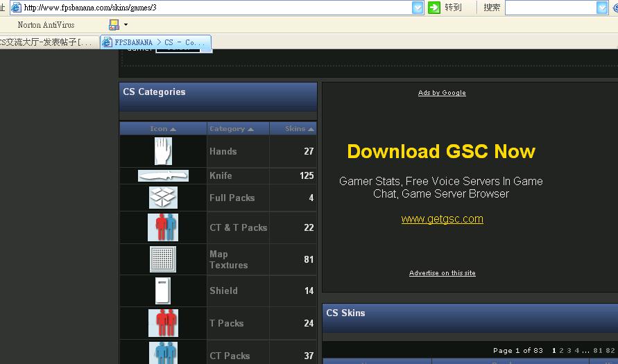Expand the address bar URL dropdown
Image resolution: width=618 pixels, height=364 pixels.
click(x=418, y=8)
